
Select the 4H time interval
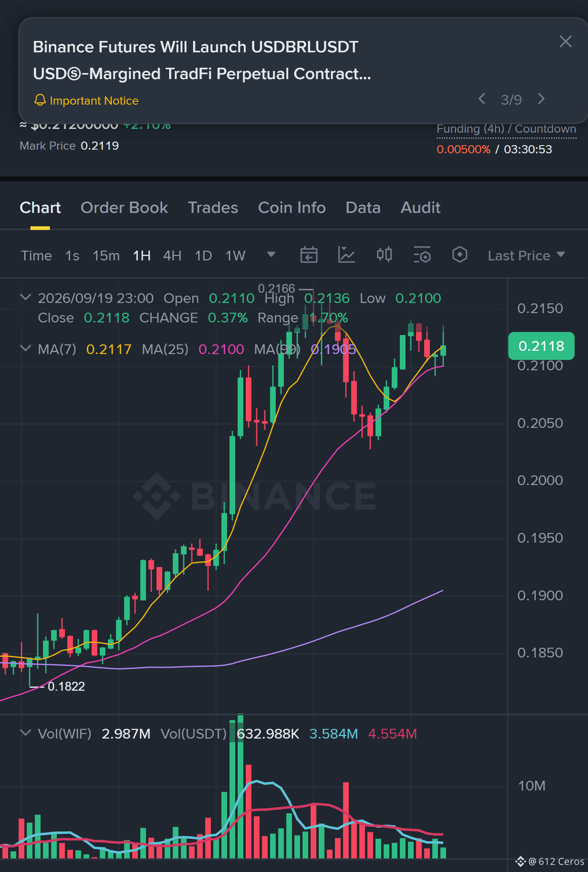172,256
